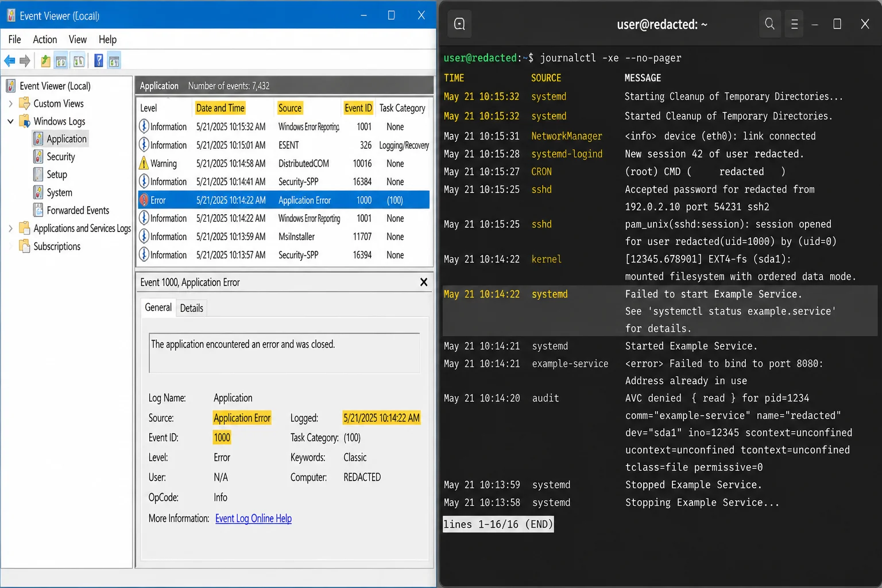The width and height of the screenshot is (882, 588).
Task: Expand the Custom Views tree node
Action: click(x=10, y=103)
